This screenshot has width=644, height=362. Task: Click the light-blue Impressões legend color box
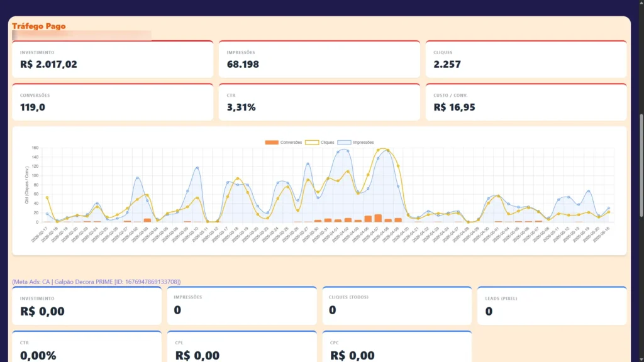[x=344, y=143]
